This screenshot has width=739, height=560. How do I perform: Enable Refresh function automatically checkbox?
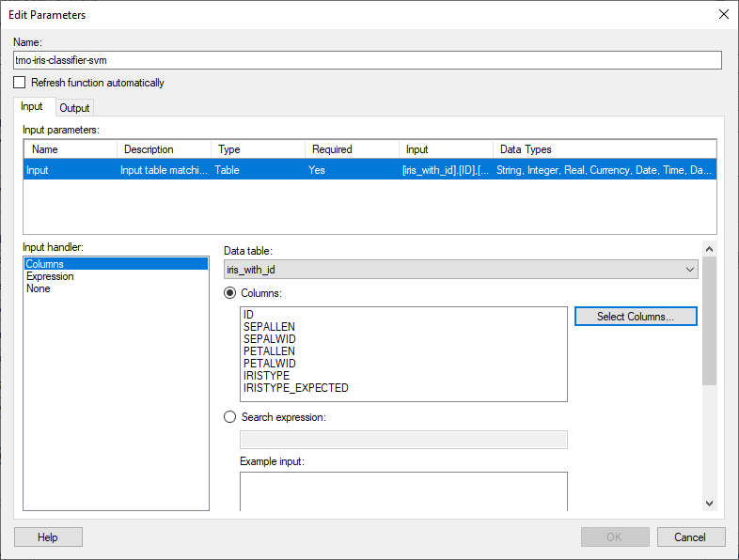[20, 83]
